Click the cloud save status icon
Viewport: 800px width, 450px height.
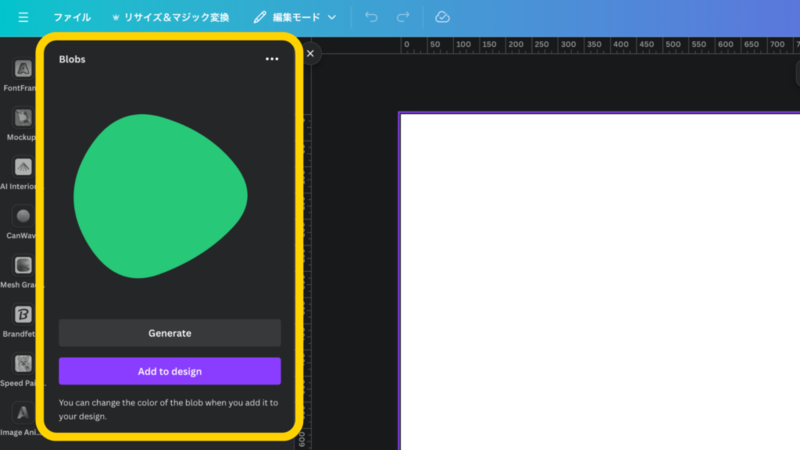442,17
